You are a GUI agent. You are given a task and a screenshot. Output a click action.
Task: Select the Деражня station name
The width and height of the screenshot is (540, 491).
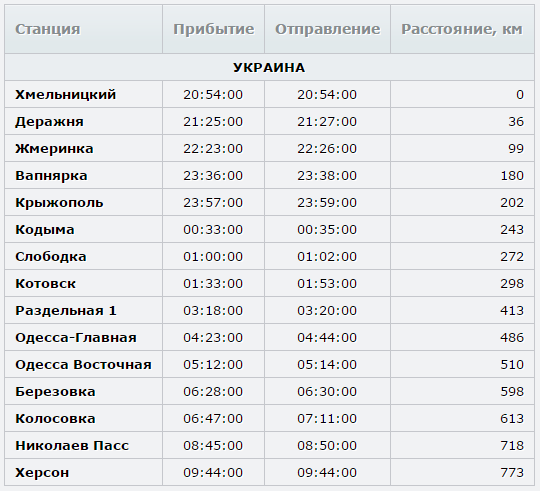[49, 122]
